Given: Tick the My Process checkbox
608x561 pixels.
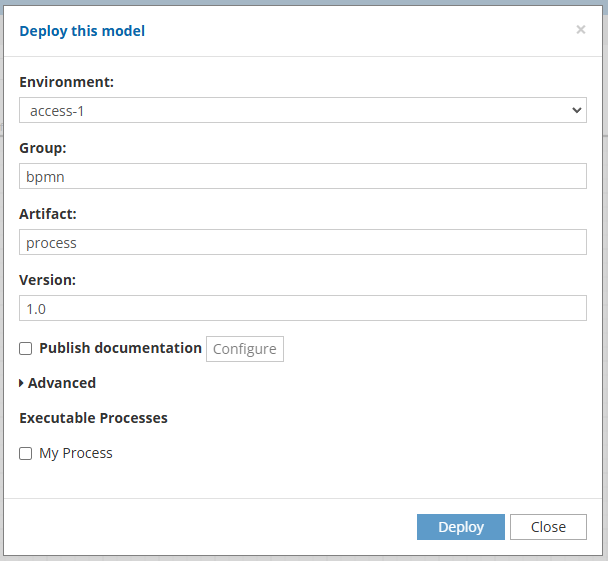Looking at the screenshot, I should pyautogui.click(x=26, y=453).
